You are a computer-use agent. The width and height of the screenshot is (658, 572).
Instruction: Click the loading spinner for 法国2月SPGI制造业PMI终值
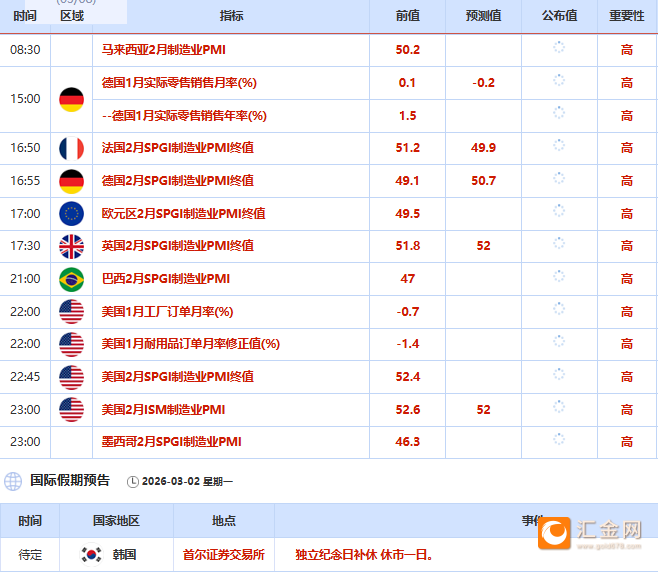(x=559, y=145)
